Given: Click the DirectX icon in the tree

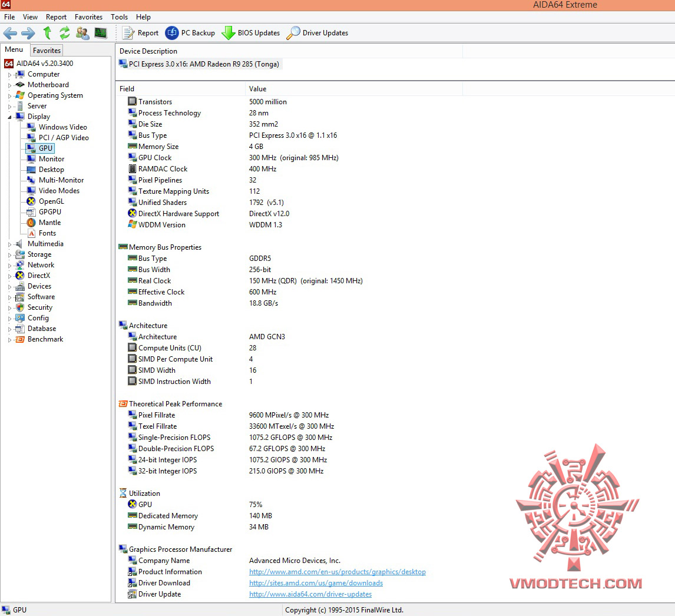Looking at the screenshot, I should pos(20,276).
